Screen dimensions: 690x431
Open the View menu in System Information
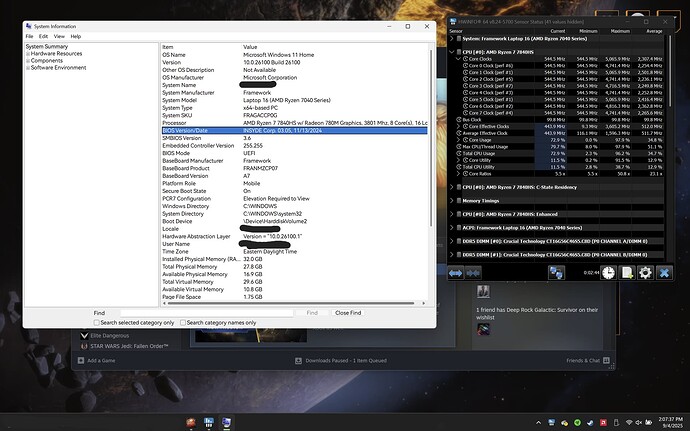coord(59,37)
